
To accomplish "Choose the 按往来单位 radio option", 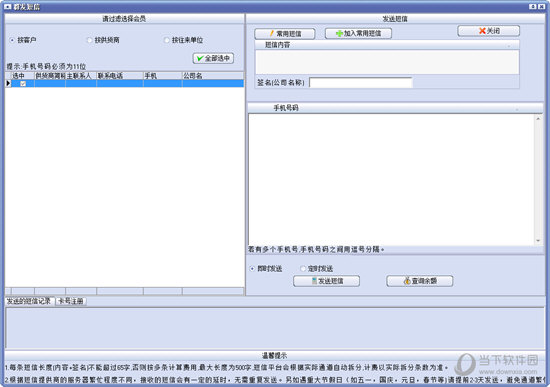I will click(x=167, y=40).
